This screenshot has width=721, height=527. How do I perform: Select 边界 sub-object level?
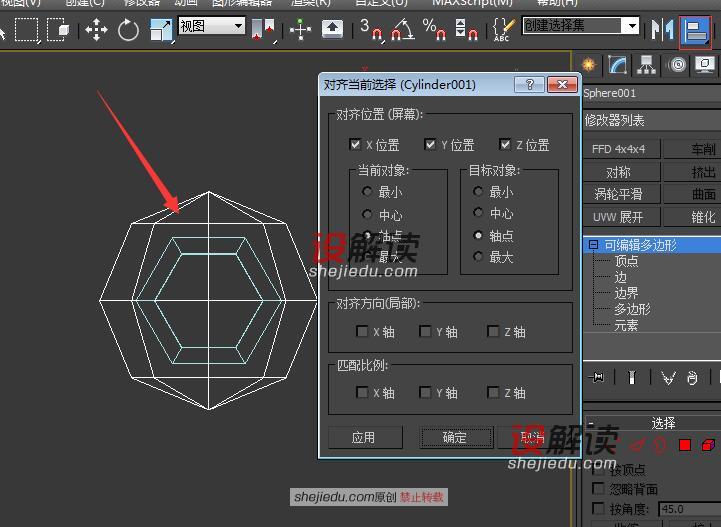point(626,293)
